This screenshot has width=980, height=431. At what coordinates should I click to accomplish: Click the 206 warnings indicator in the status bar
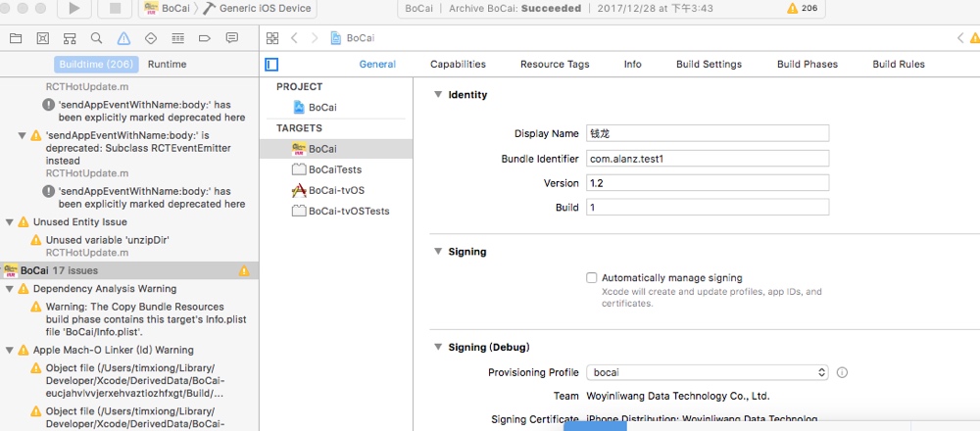(803, 9)
